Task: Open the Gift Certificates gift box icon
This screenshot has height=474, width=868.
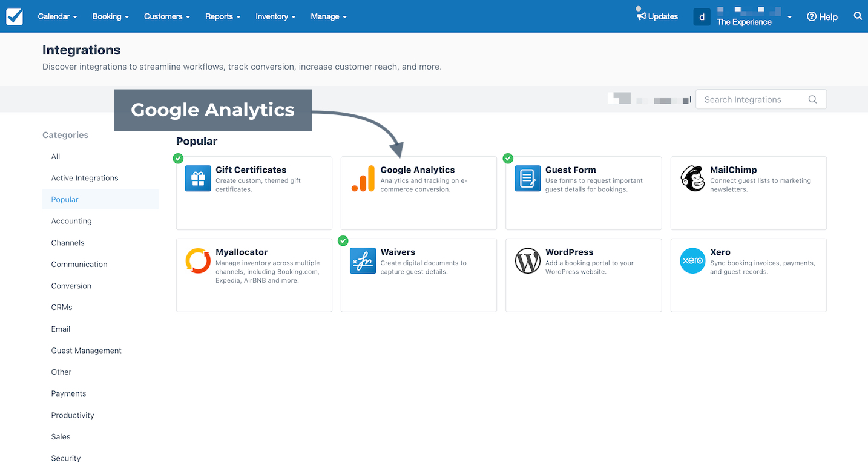Action: click(x=198, y=179)
